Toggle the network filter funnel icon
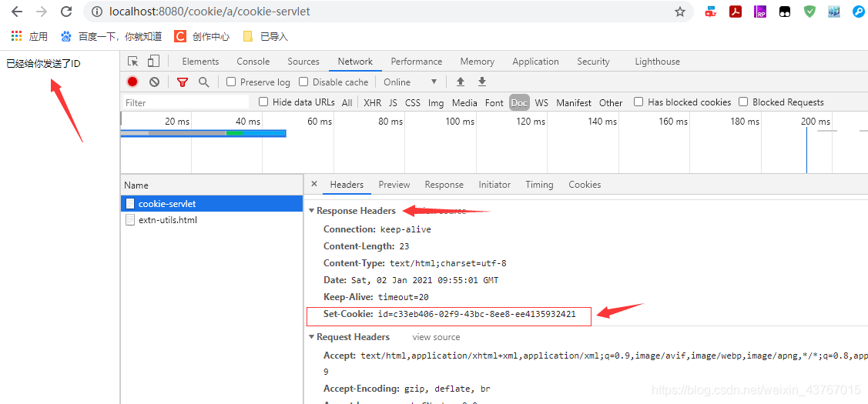The image size is (868, 404). click(x=183, y=82)
